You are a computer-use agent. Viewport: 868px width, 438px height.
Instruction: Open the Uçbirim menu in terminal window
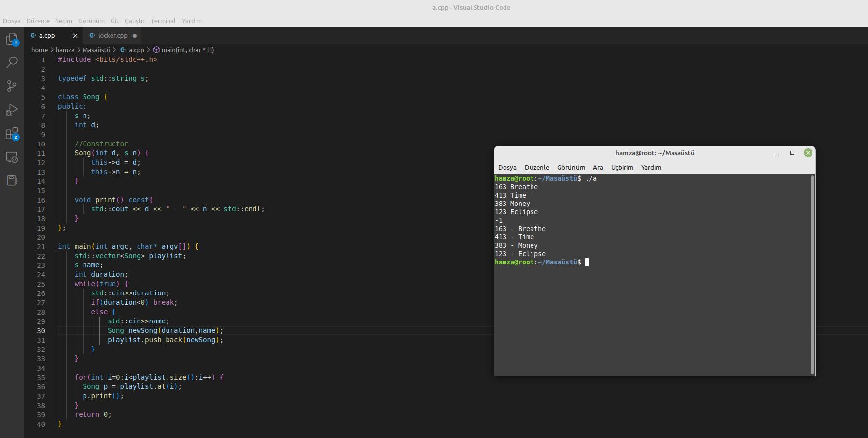pyautogui.click(x=622, y=167)
